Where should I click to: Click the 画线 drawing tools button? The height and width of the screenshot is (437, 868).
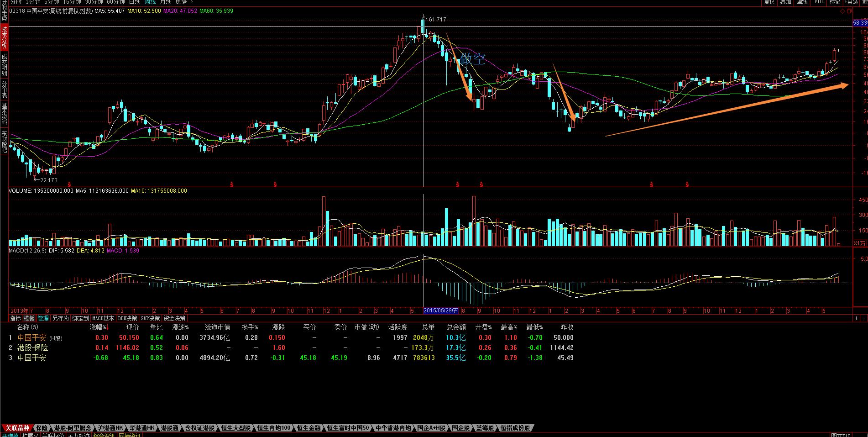tap(802, 2)
